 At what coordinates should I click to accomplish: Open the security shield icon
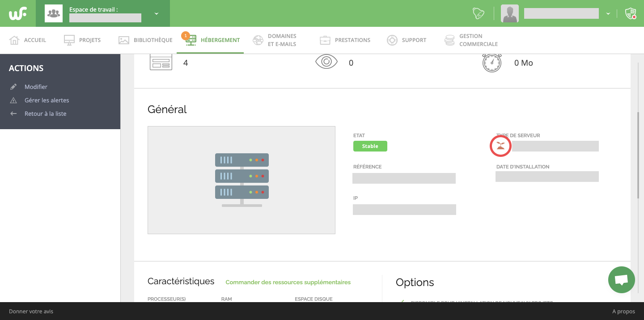[x=631, y=13]
